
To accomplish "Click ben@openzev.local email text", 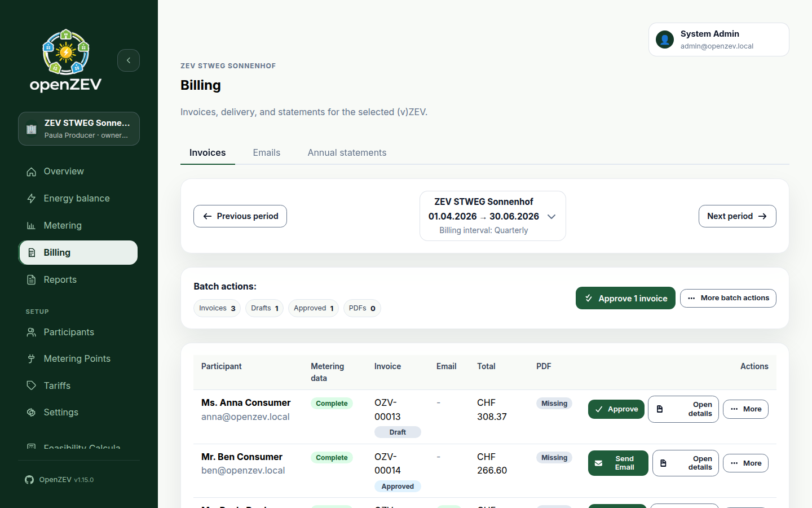I will point(243,471).
